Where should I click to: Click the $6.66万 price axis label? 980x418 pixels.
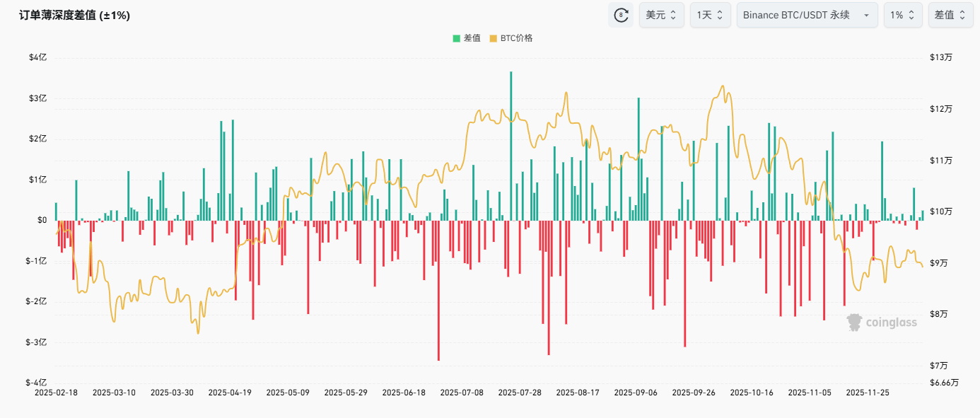945,383
